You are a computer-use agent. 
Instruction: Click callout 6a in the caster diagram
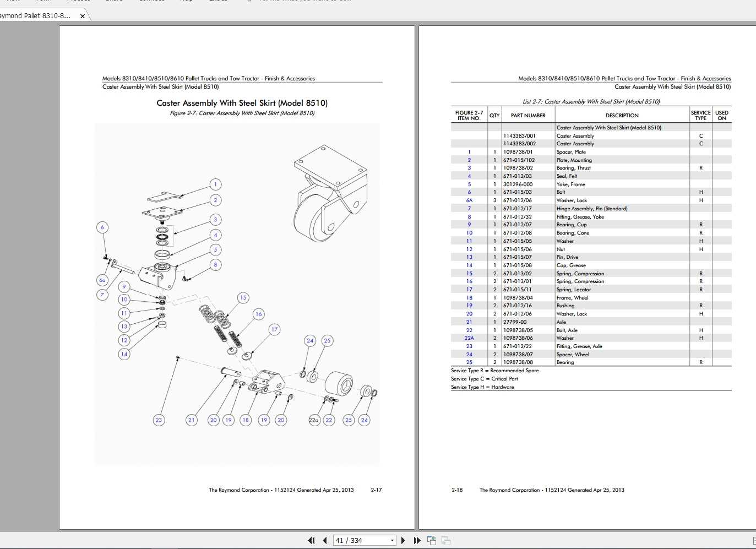point(102,280)
